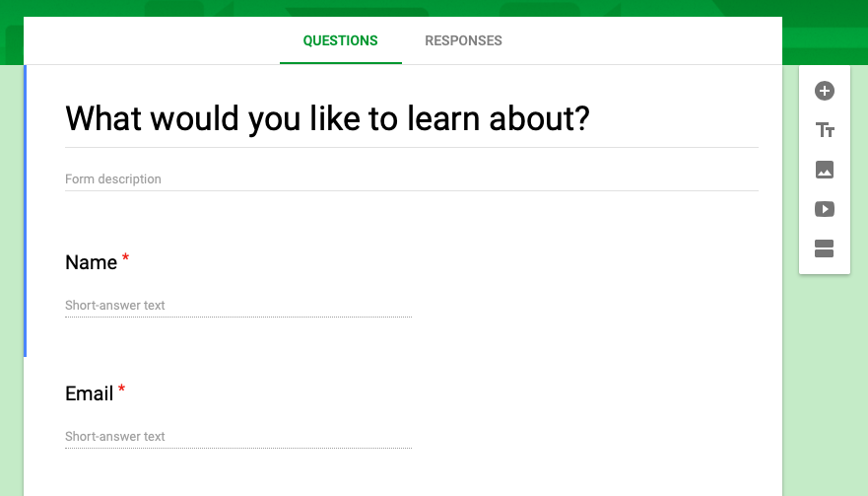
Task: Click into the Form description field
Action: click(411, 179)
